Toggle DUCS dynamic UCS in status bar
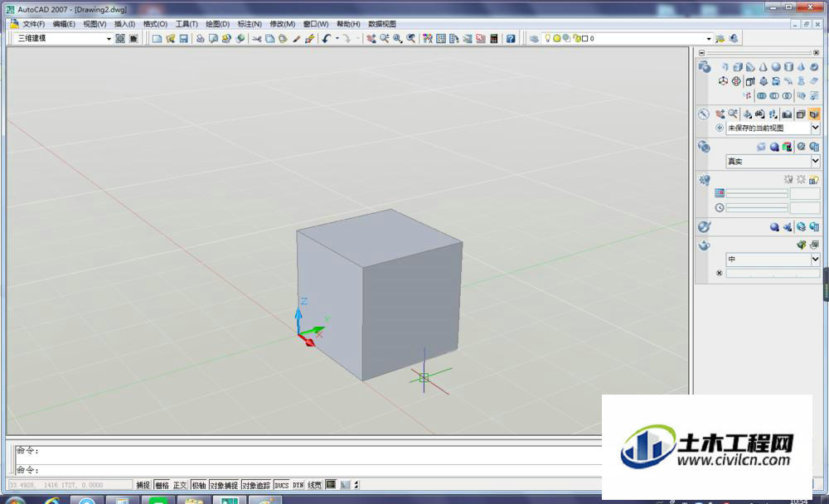Image resolution: width=829 pixels, height=504 pixels. [282, 485]
